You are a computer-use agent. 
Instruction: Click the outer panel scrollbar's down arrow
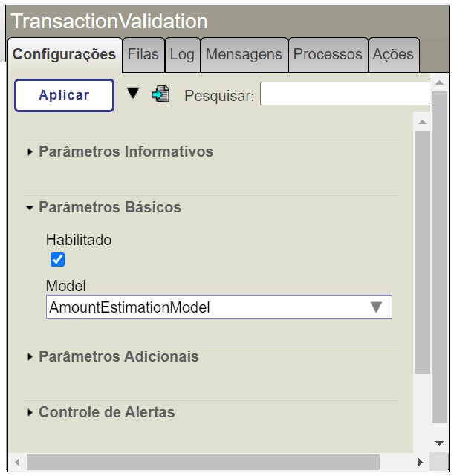click(x=439, y=442)
